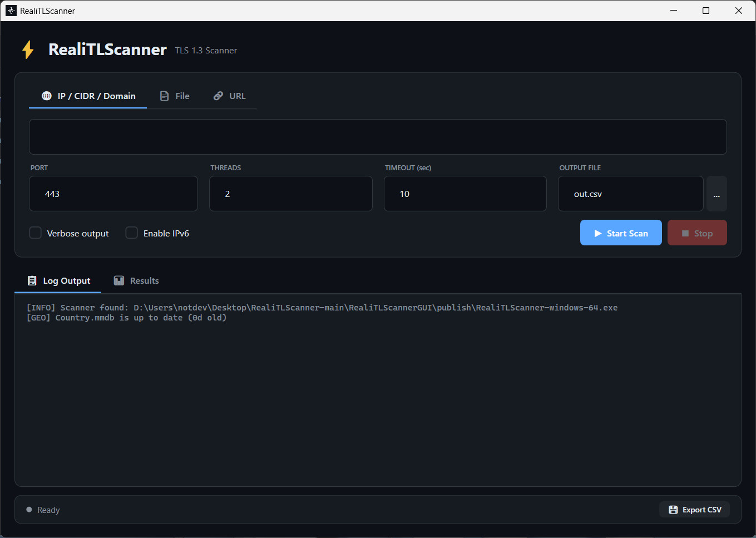Click the "Verbose output" label text
Screen dimensions: 756x538
pyautogui.click(x=78, y=233)
